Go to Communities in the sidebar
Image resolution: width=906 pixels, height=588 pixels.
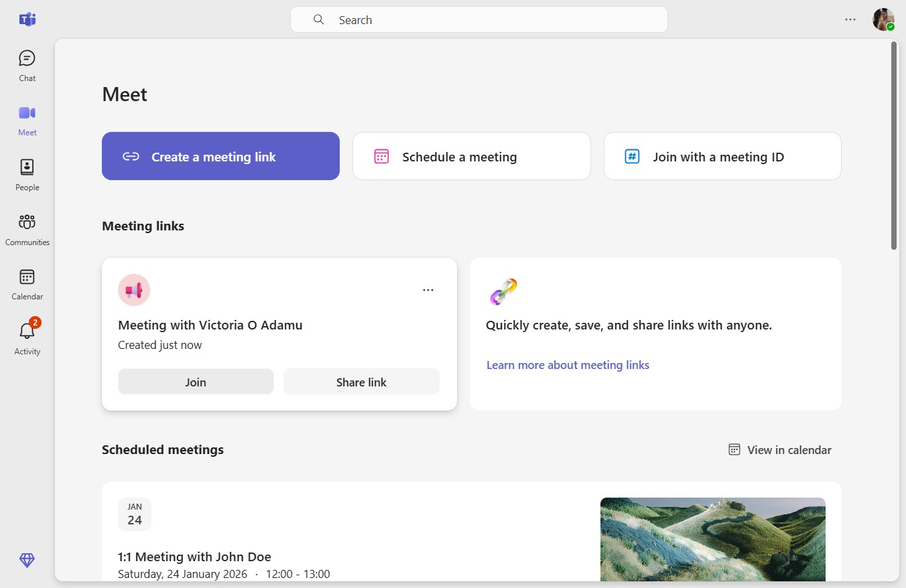pos(27,230)
